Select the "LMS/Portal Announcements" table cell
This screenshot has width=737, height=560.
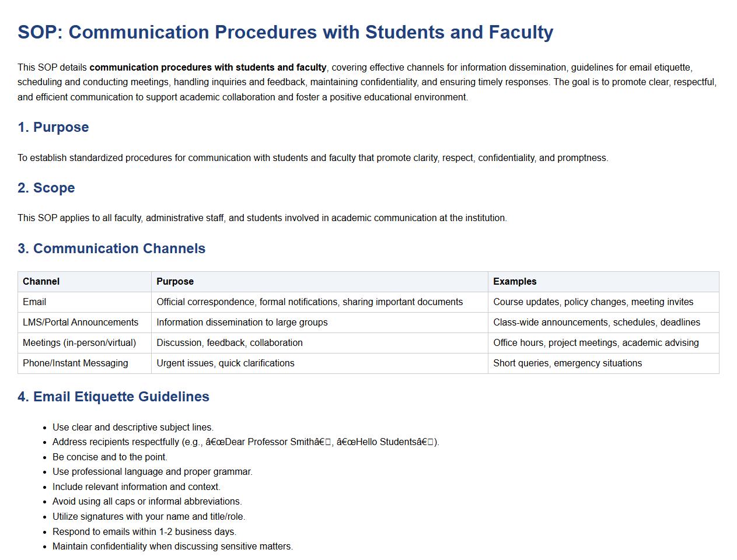(81, 322)
